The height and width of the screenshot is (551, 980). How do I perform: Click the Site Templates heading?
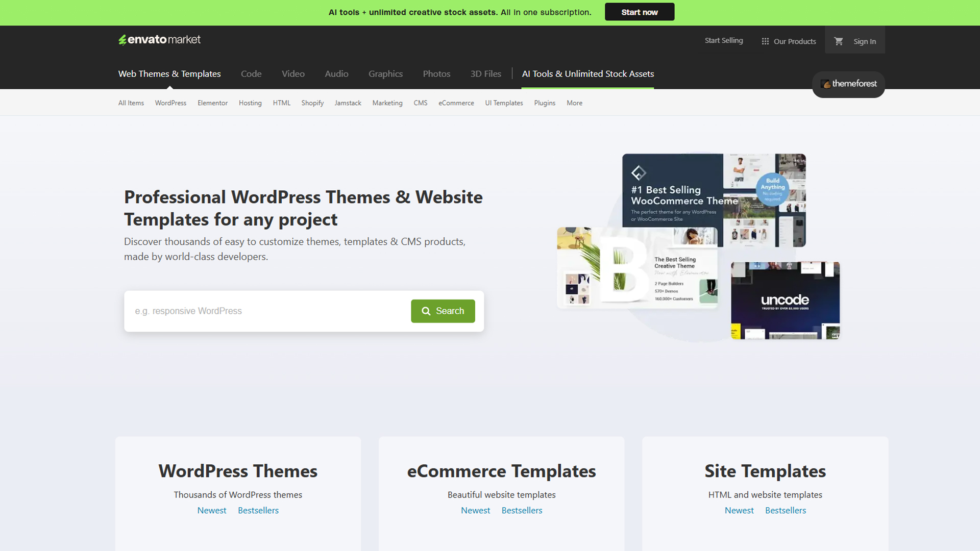pyautogui.click(x=765, y=471)
